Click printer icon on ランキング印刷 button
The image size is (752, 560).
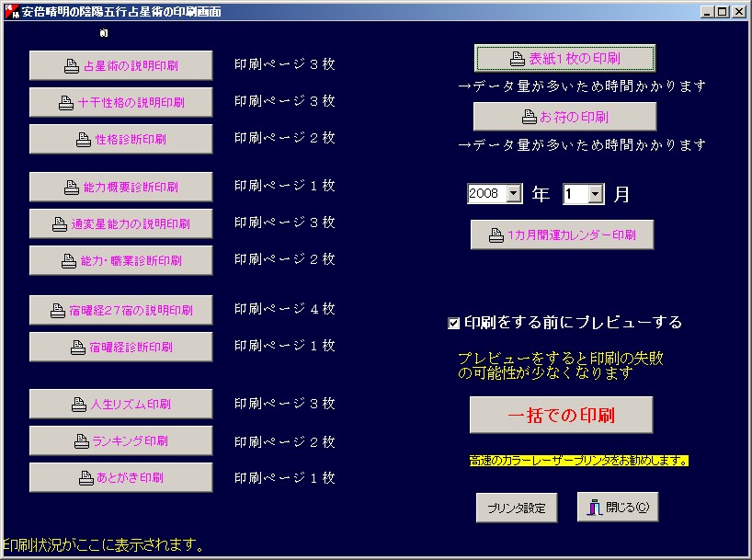pyautogui.click(x=82, y=441)
